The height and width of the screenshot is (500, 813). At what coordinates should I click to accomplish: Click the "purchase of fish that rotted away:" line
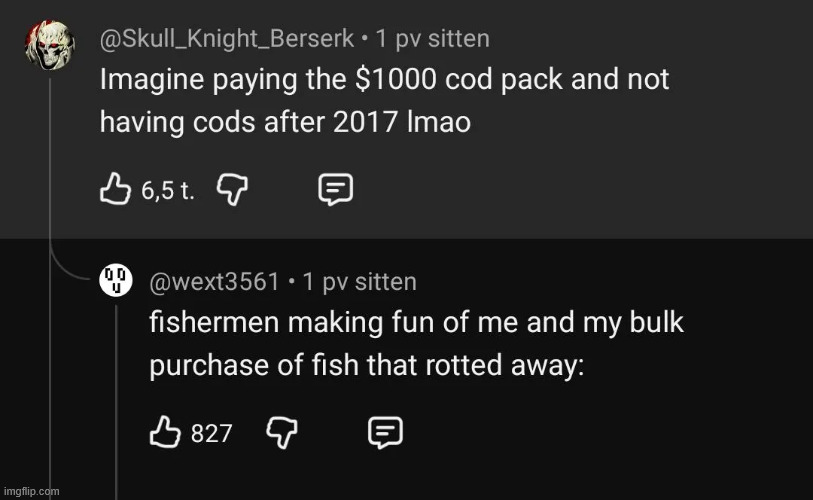coord(366,366)
